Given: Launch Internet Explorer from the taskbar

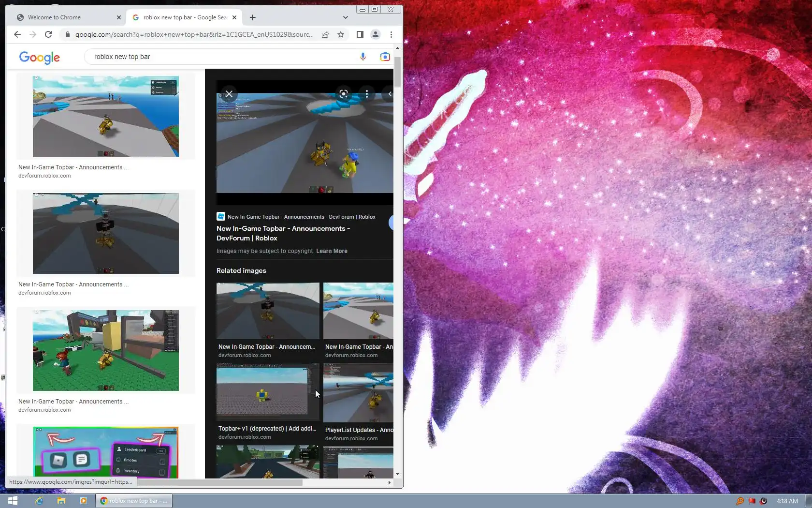Looking at the screenshot, I should coord(39,501).
